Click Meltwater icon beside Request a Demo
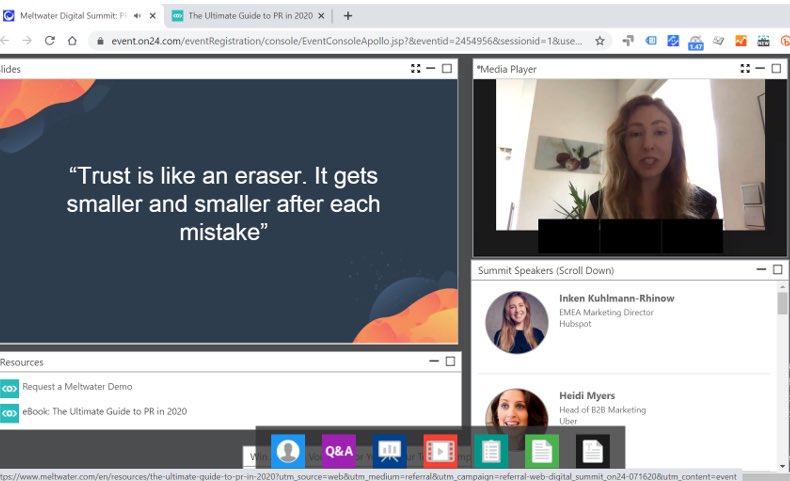Screen dimensions: 790x481 (9, 388)
